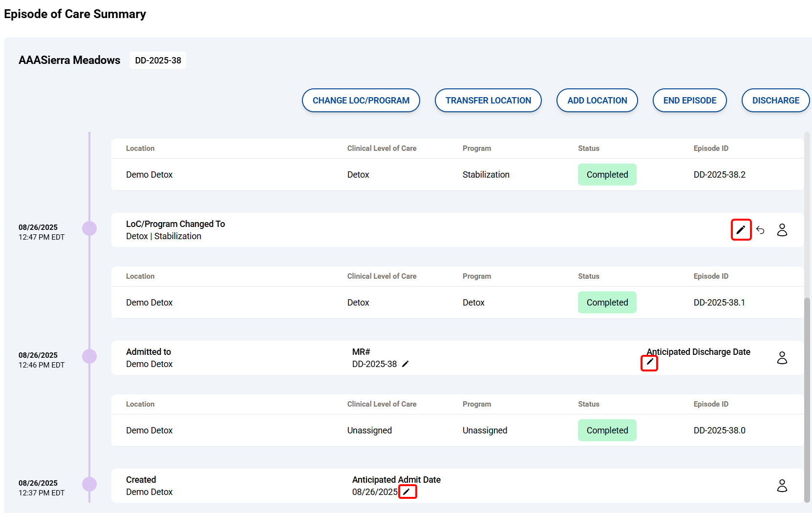Edit the MR# DD-2025-38 value
The height and width of the screenshot is (513, 812).
pos(405,364)
